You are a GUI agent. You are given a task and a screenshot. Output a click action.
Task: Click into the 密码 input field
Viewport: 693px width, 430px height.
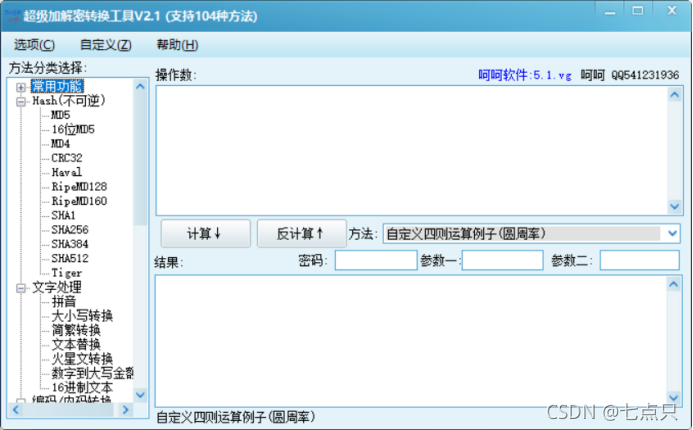click(376, 260)
